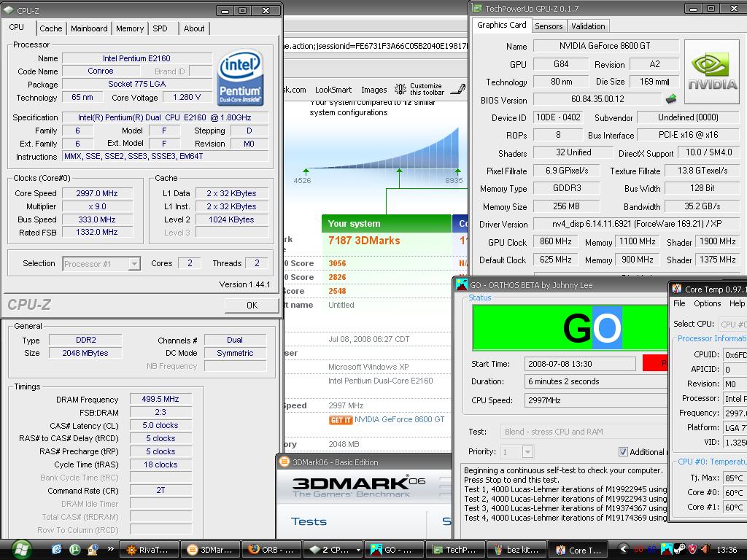Image resolution: width=747 pixels, height=560 pixels.
Task: Switch to Core Temp taskbar button
Action: point(578,550)
